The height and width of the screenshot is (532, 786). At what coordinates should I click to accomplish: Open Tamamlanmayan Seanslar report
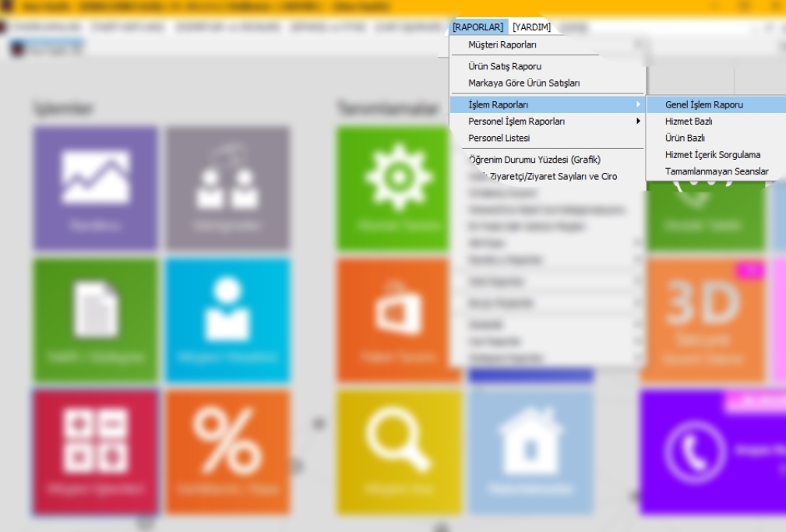point(716,171)
